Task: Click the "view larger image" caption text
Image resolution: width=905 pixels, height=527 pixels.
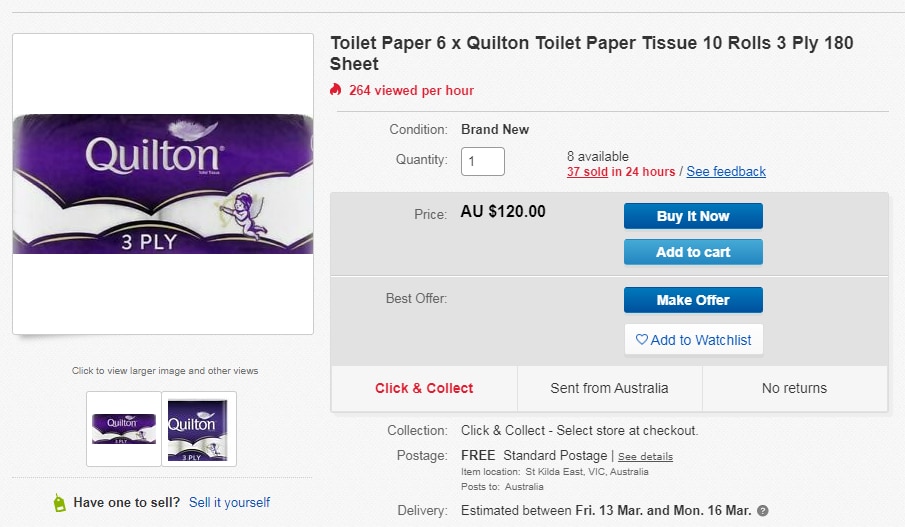Action: 165,371
